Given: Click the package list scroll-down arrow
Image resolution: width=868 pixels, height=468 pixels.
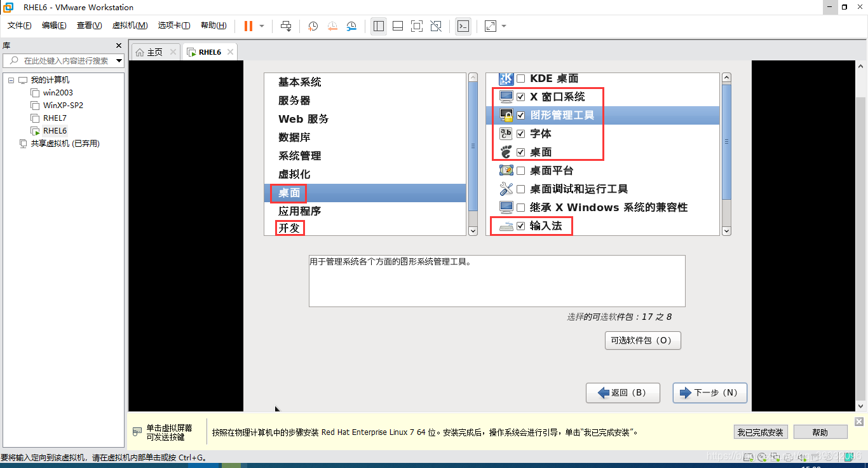Looking at the screenshot, I should [727, 231].
